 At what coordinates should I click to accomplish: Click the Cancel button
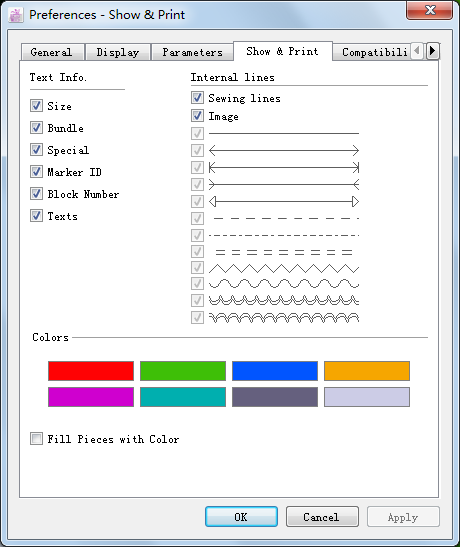pos(322,517)
